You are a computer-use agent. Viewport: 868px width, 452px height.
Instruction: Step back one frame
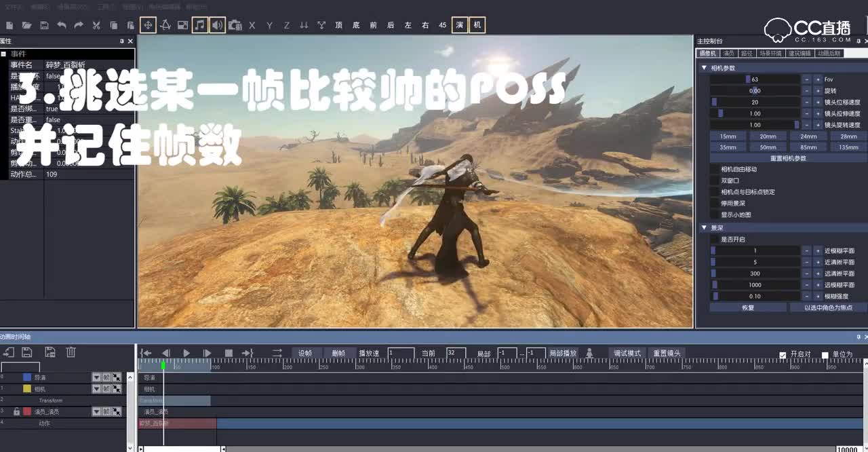pyautogui.click(x=165, y=353)
